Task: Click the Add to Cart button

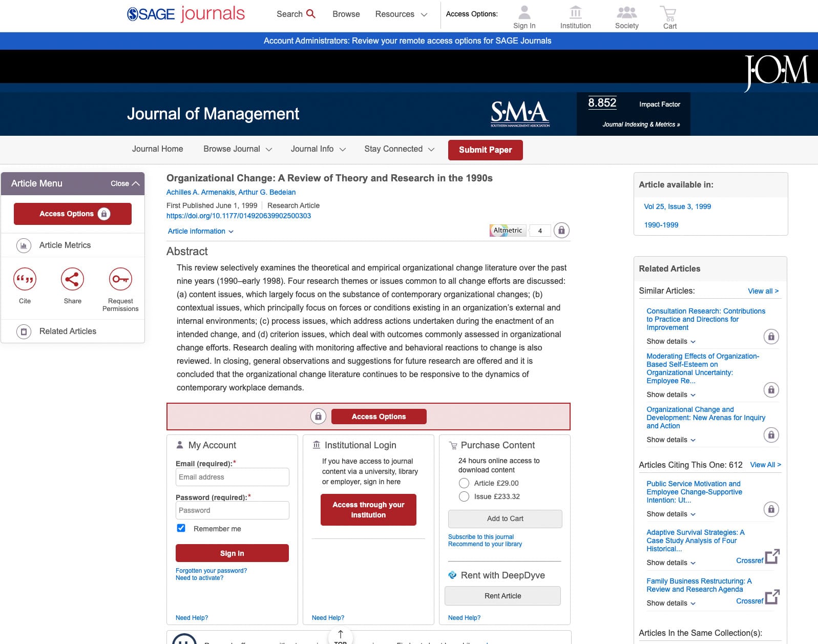Action: [x=505, y=519]
